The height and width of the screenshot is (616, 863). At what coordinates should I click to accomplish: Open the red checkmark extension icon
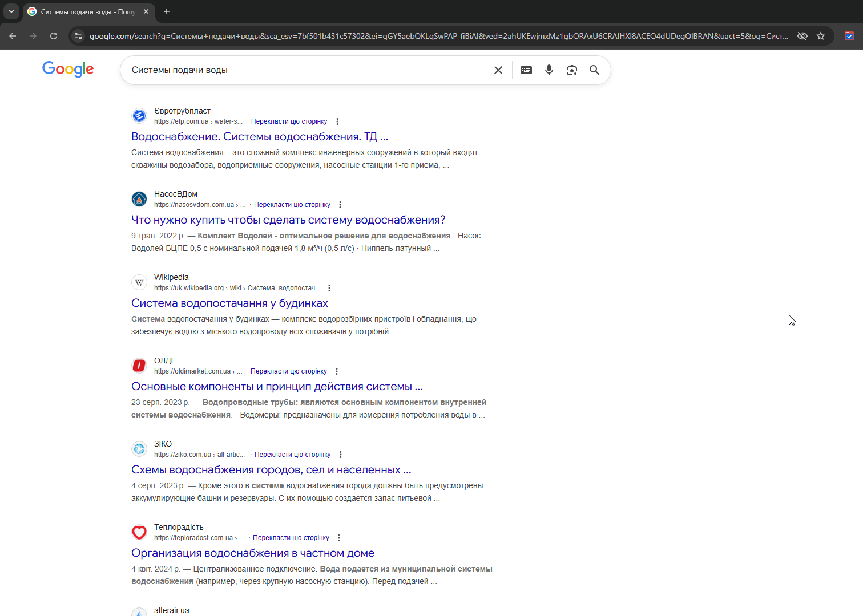click(x=849, y=36)
